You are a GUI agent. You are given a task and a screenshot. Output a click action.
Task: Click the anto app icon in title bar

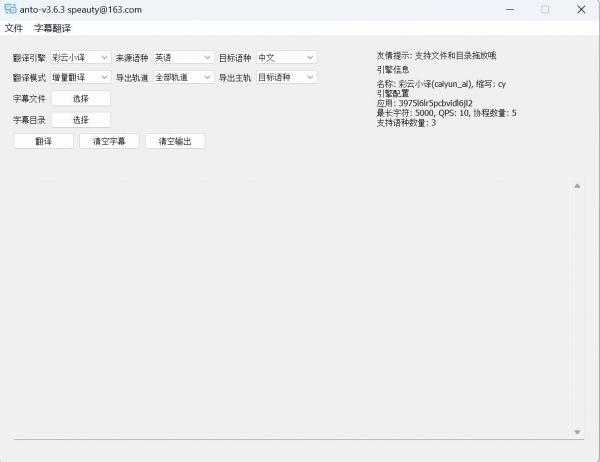(x=10, y=9)
